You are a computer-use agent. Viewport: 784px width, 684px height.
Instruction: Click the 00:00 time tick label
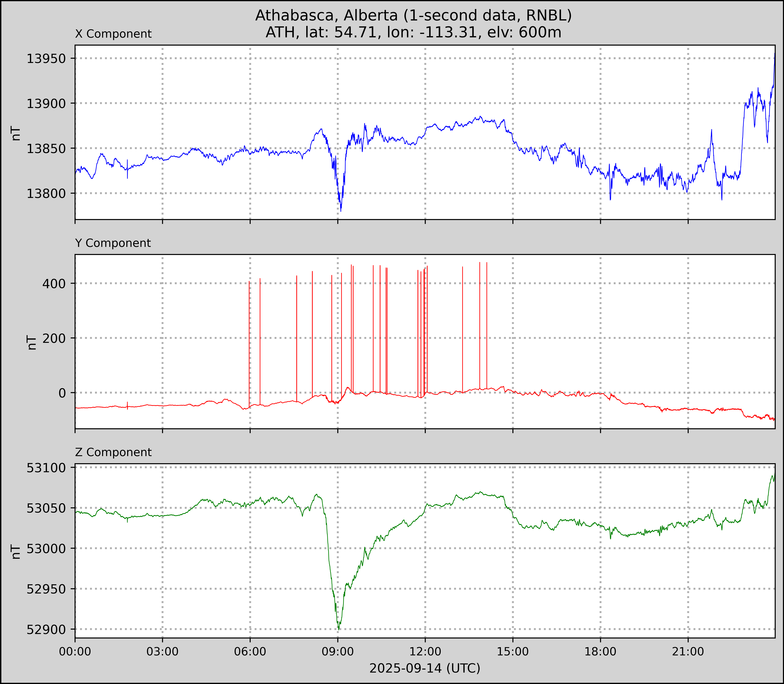[x=75, y=652]
